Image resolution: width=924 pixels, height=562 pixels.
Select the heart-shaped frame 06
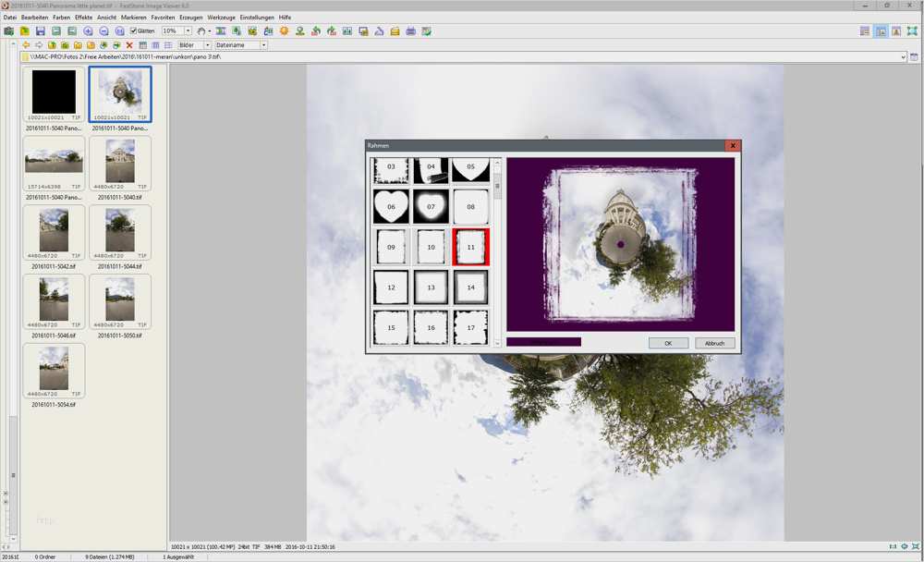(x=391, y=206)
